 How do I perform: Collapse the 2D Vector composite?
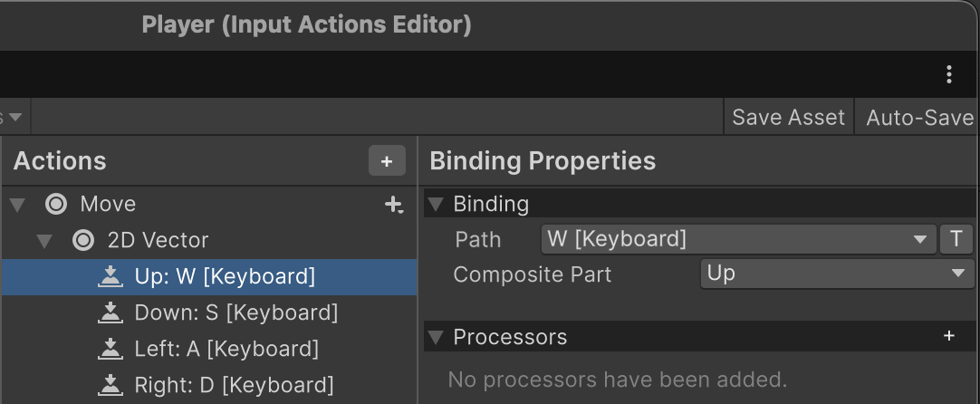tap(44, 241)
